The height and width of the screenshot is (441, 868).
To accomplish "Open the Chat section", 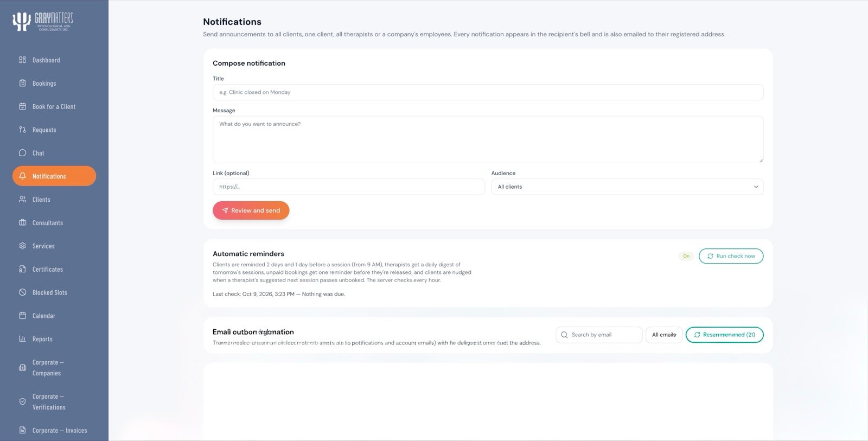I will pos(54,153).
